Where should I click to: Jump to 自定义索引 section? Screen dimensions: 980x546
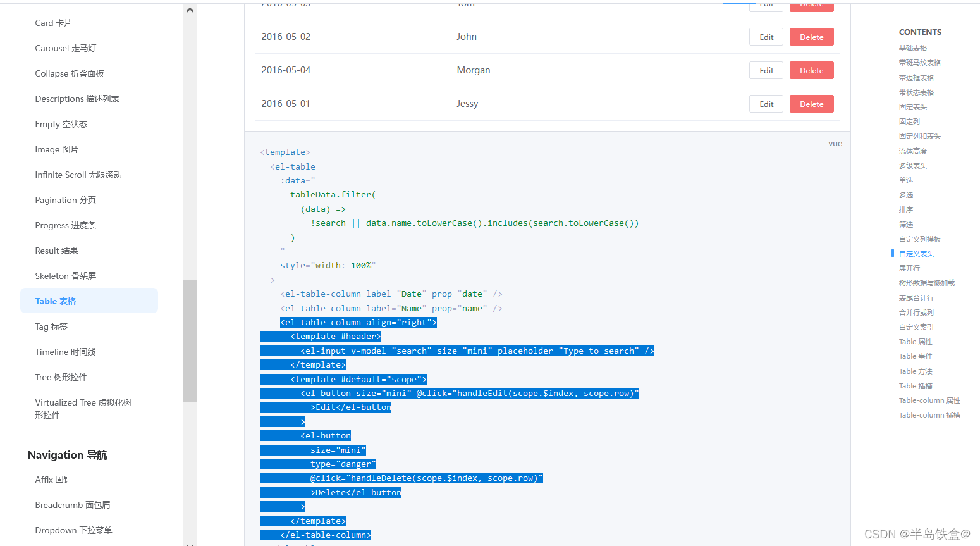916,327
